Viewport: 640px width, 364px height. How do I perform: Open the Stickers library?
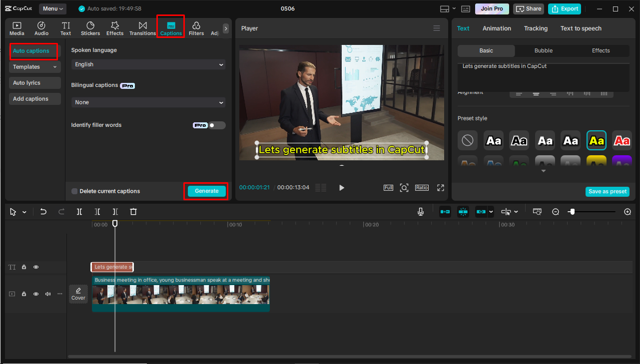point(90,27)
